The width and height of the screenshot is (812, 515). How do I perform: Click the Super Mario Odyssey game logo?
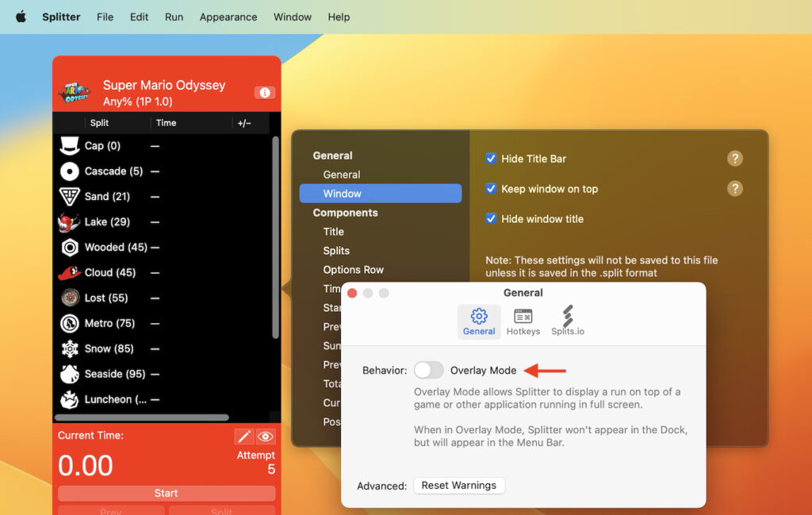(75, 93)
